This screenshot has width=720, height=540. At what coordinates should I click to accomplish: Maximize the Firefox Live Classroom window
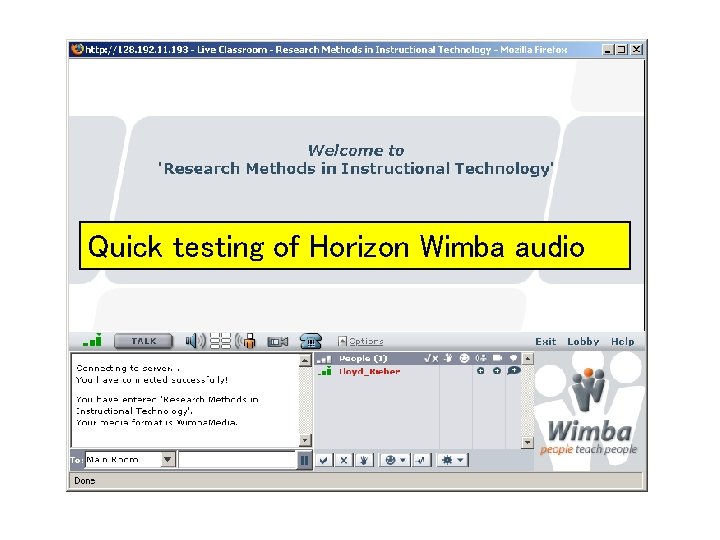(621, 49)
